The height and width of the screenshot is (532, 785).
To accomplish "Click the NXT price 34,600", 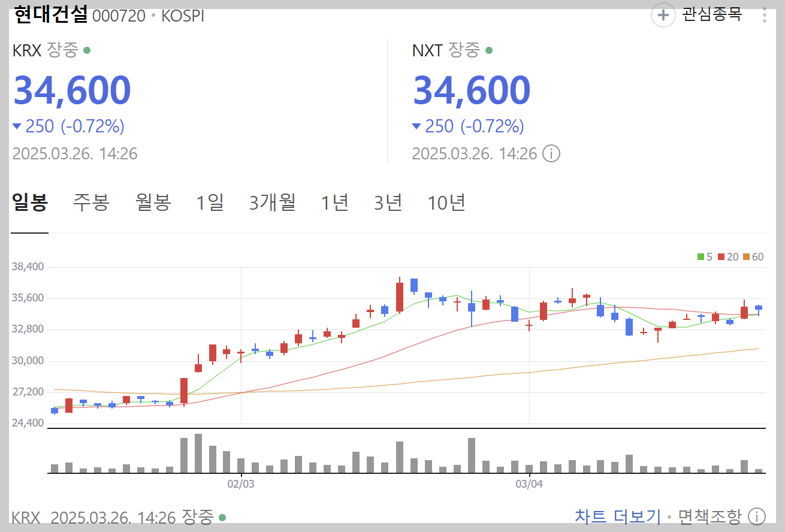I will coord(472,90).
